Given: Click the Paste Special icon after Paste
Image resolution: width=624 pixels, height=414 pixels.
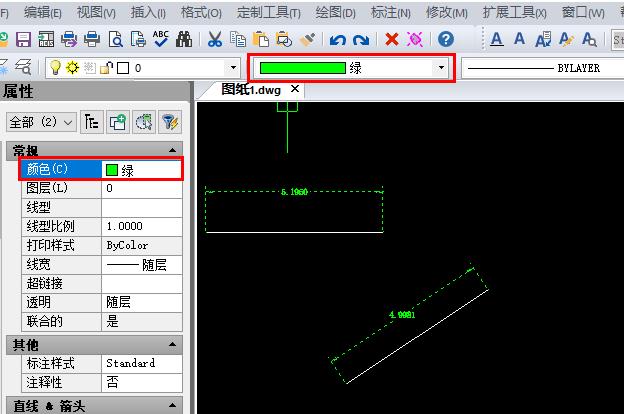Looking at the screenshot, I should coord(284,39).
